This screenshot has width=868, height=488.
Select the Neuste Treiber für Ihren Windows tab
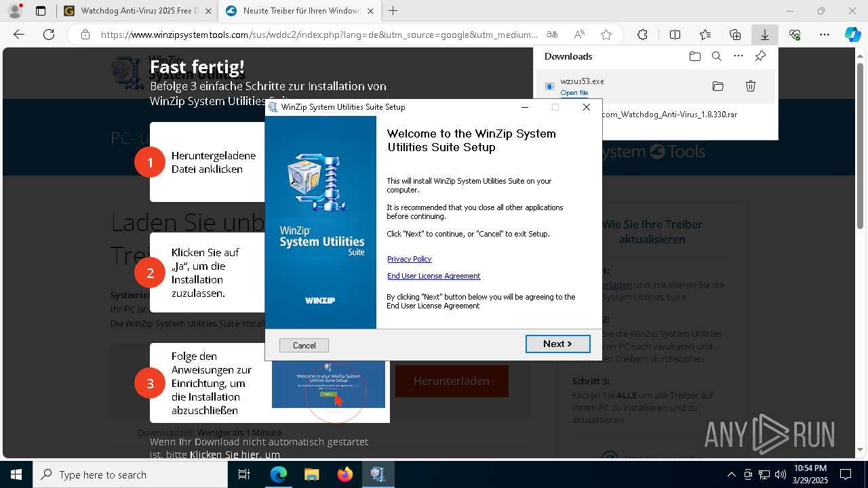click(298, 11)
